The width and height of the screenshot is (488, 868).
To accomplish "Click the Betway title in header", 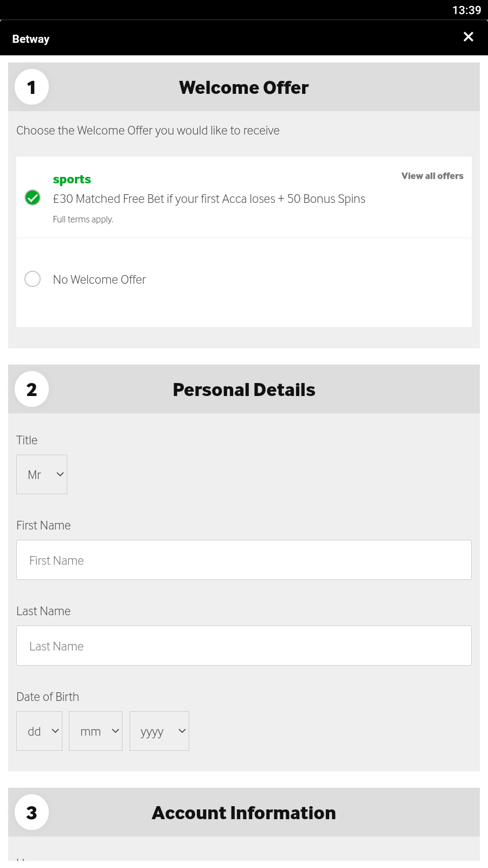I will [x=31, y=39].
